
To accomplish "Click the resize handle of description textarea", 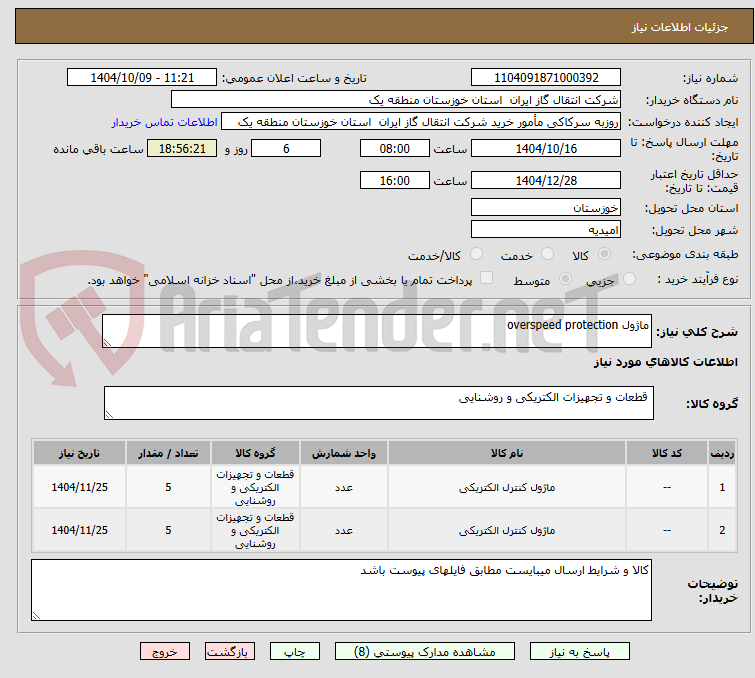I will click(x=107, y=342).
